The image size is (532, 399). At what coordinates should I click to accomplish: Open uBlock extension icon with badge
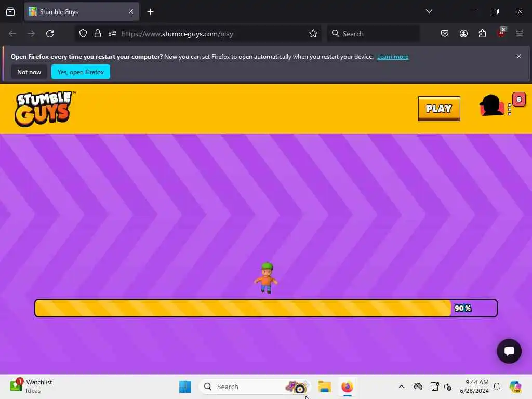pyautogui.click(x=501, y=33)
